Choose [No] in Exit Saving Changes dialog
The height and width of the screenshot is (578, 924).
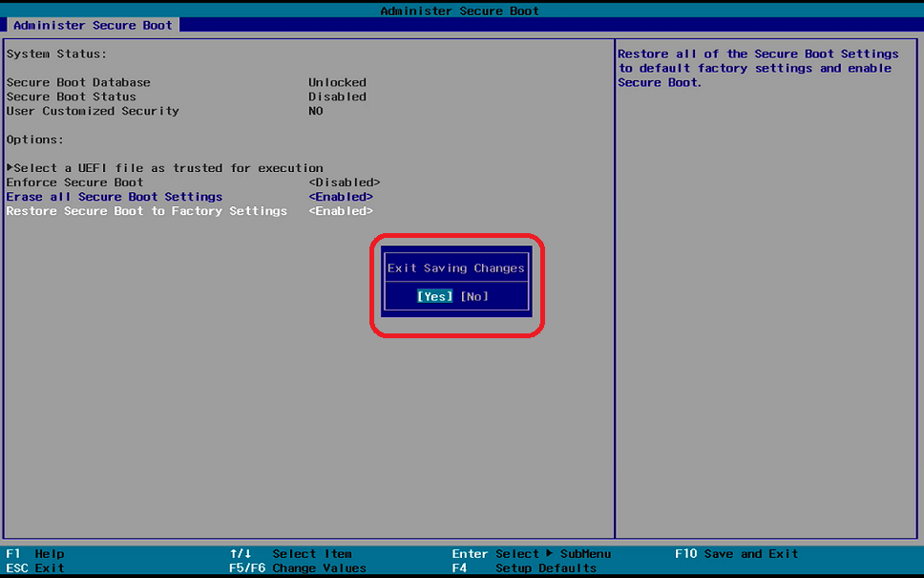474,296
